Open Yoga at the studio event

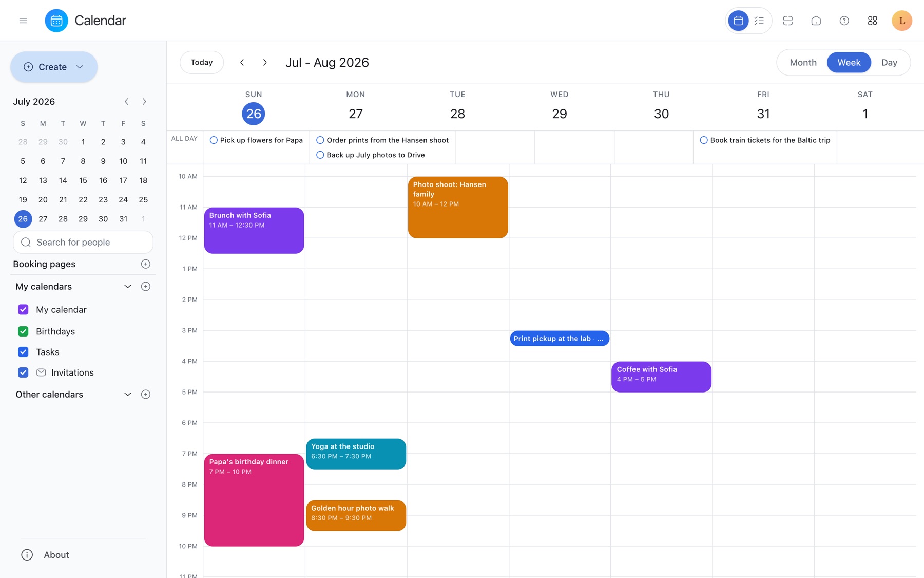356,454
